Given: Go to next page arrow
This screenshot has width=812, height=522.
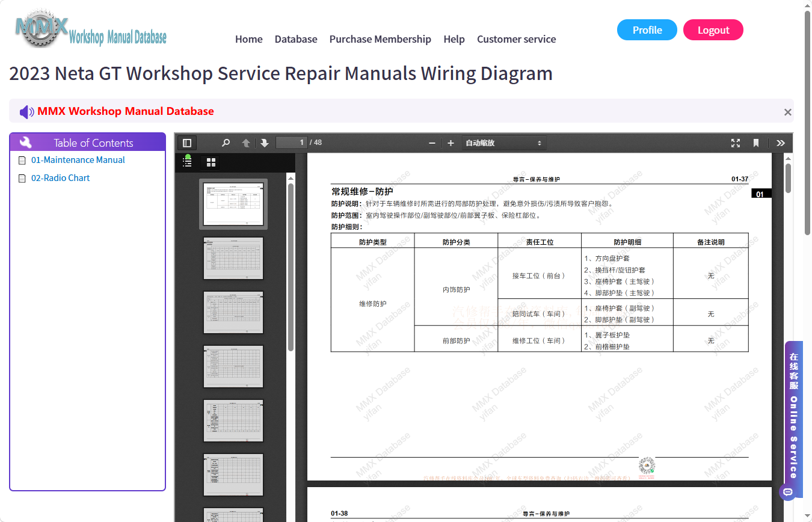Looking at the screenshot, I should click(x=265, y=143).
